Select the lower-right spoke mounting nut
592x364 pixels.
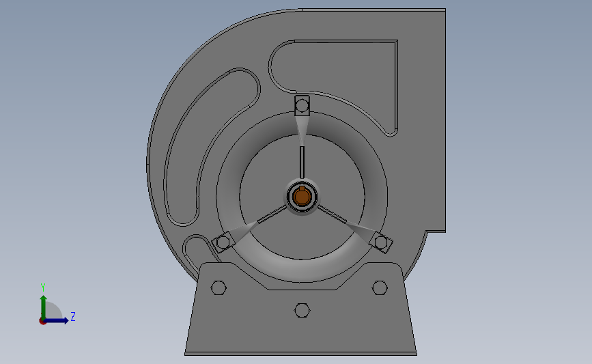pyautogui.click(x=381, y=242)
